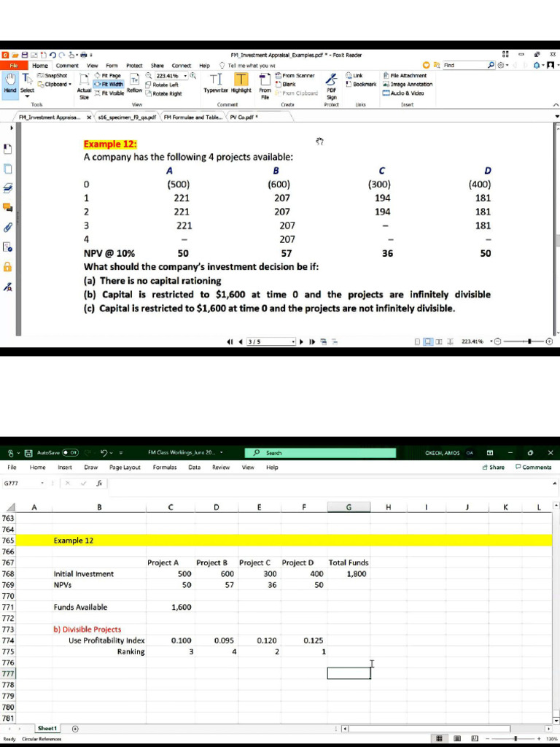Activate the Typewriter tool

pos(216,83)
